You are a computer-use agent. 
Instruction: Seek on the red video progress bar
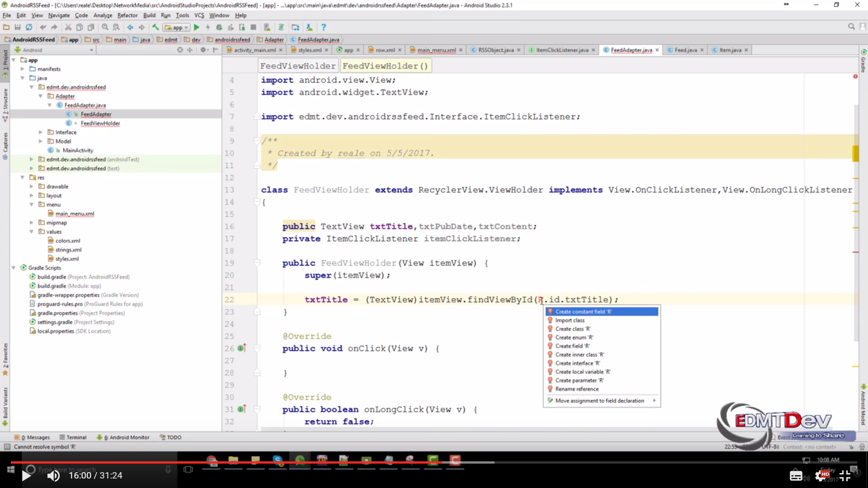pyautogui.click(x=226, y=462)
